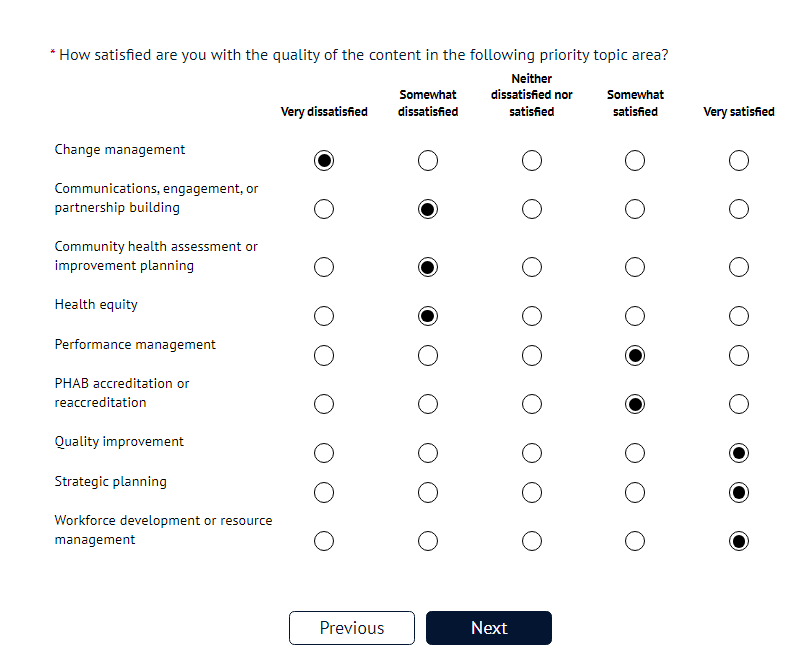Mark Neither dissatisfied nor satisfied for Quality improvement
Viewport: 790px width, 665px height.
[532, 453]
